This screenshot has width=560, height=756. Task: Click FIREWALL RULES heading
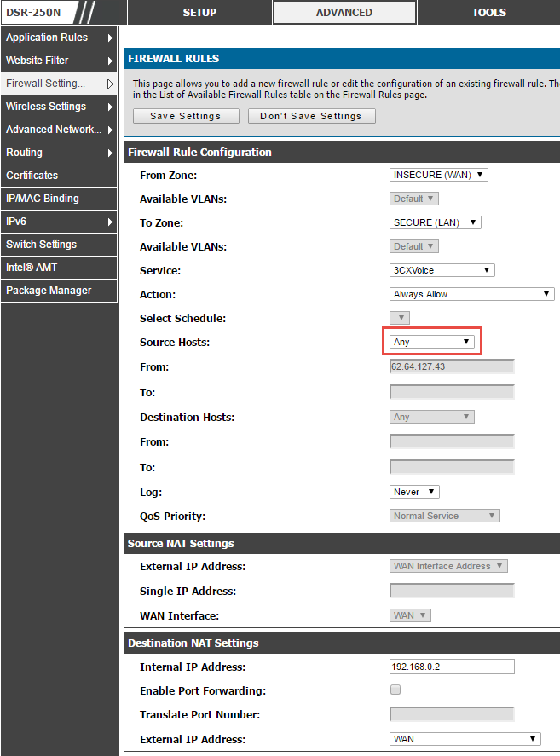pyautogui.click(x=174, y=59)
